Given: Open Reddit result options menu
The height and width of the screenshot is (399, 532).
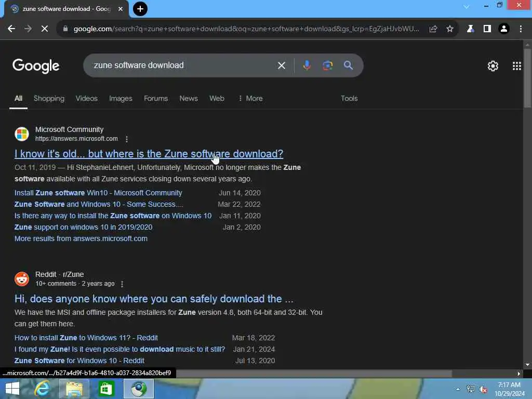Looking at the screenshot, I should point(122,284).
